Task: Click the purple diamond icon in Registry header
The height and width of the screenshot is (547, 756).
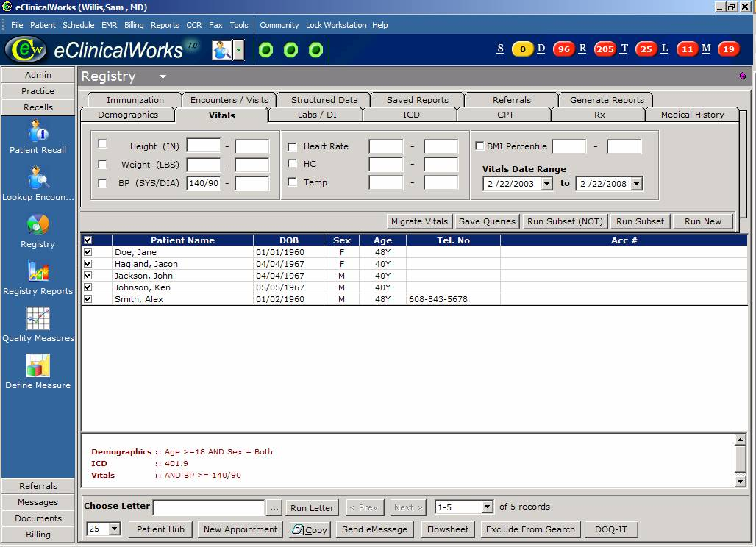Action: (x=743, y=76)
